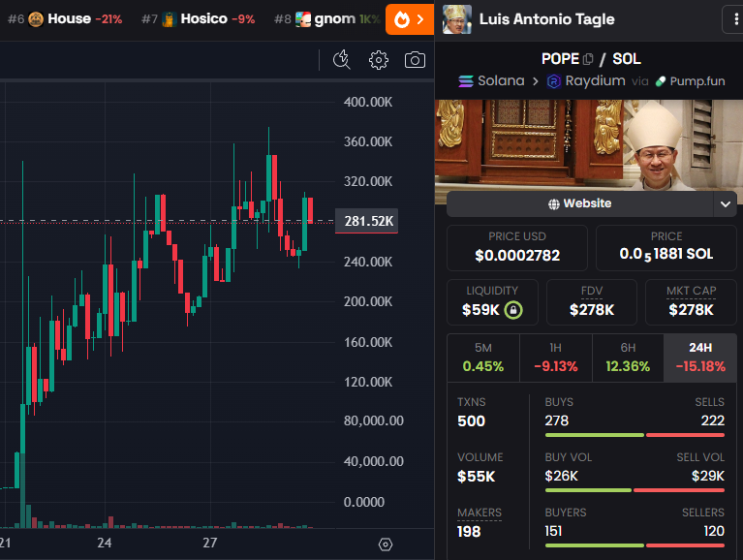Image resolution: width=743 pixels, height=560 pixels.
Task: Open the Website link button
Action: [579, 203]
